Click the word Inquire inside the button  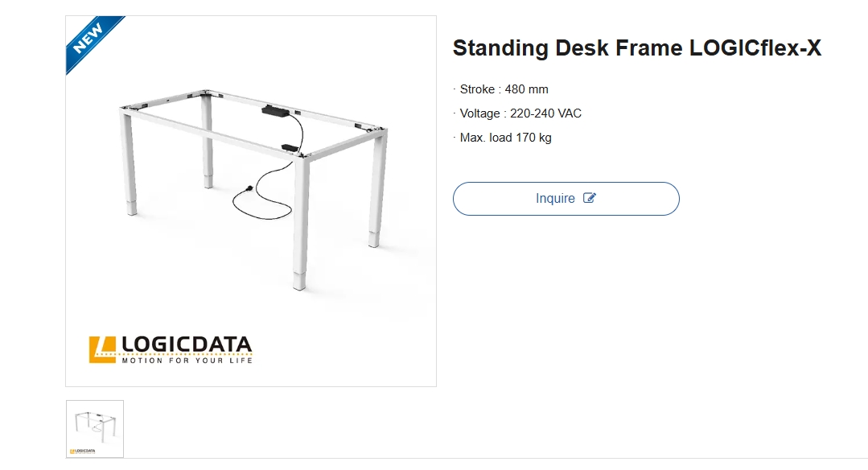click(x=555, y=198)
